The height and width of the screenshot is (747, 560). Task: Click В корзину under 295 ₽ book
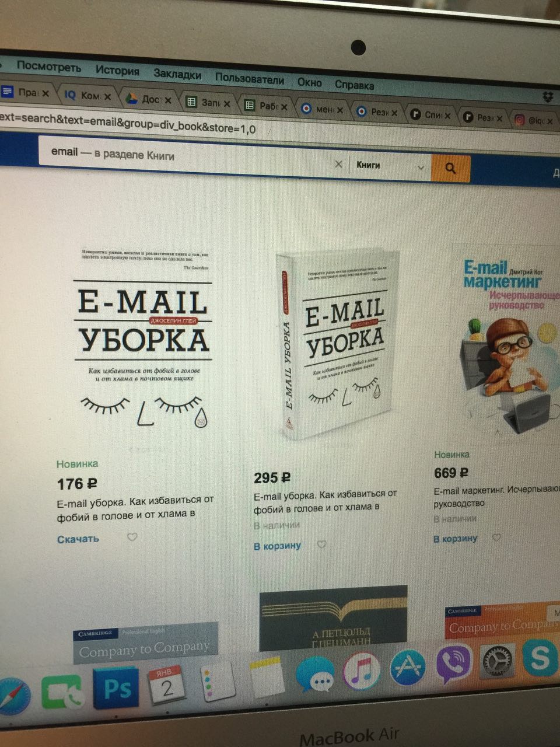click(278, 546)
